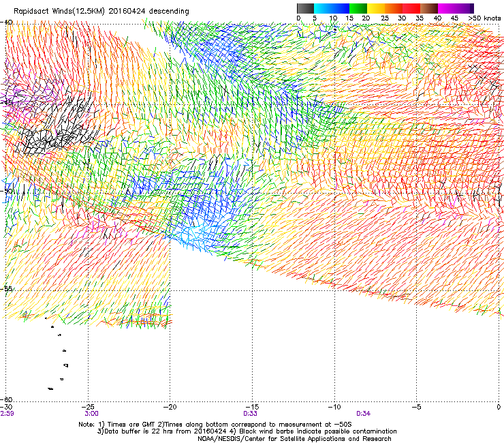Click the '-50' latitude axis label

[6, 191]
